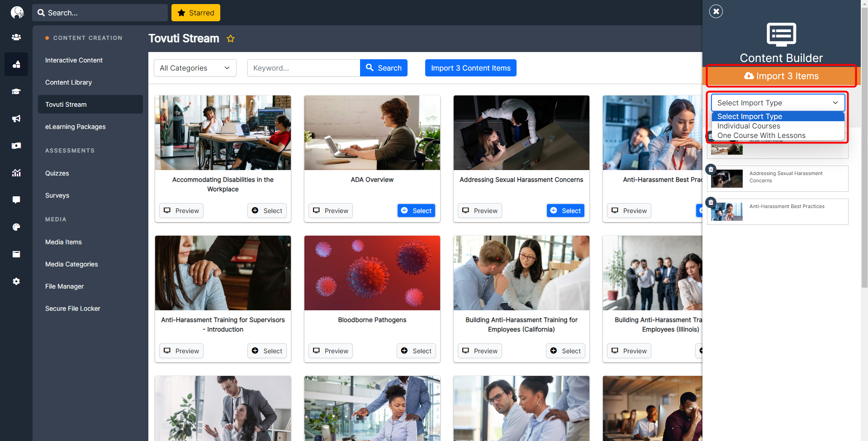The height and width of the screenshot is (441, 868).
Task: Preview Building Anti-Harassment Training California
Action: point(480,351)
